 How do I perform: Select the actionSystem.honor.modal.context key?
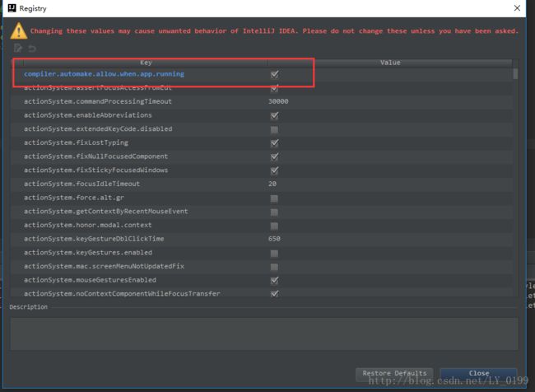pos(88,225)
